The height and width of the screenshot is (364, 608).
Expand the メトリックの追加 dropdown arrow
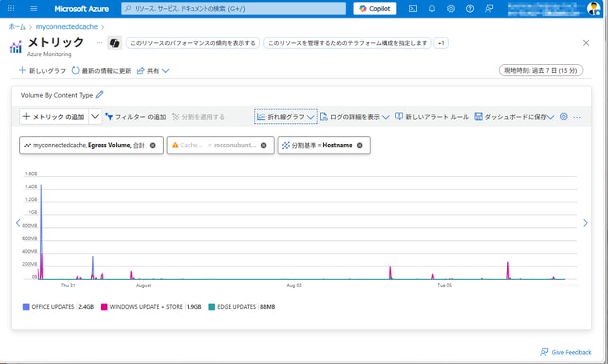[x=95, y=117]
